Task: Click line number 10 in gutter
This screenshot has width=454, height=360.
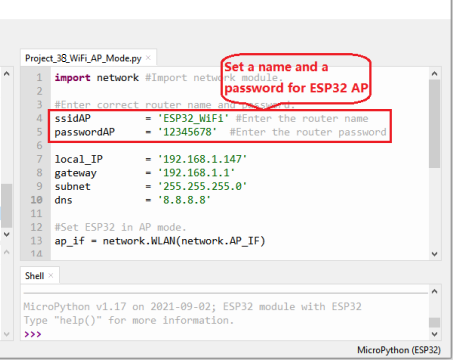Action: [36, 200]
